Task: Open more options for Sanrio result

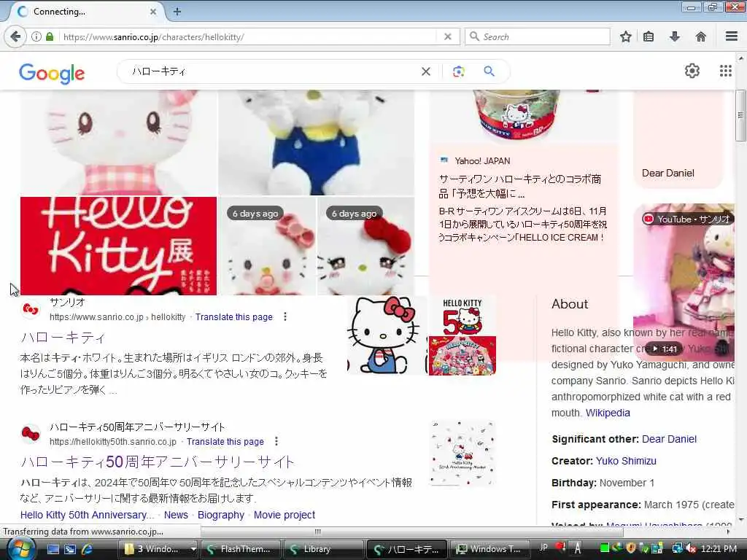Action: pos(285,316)
